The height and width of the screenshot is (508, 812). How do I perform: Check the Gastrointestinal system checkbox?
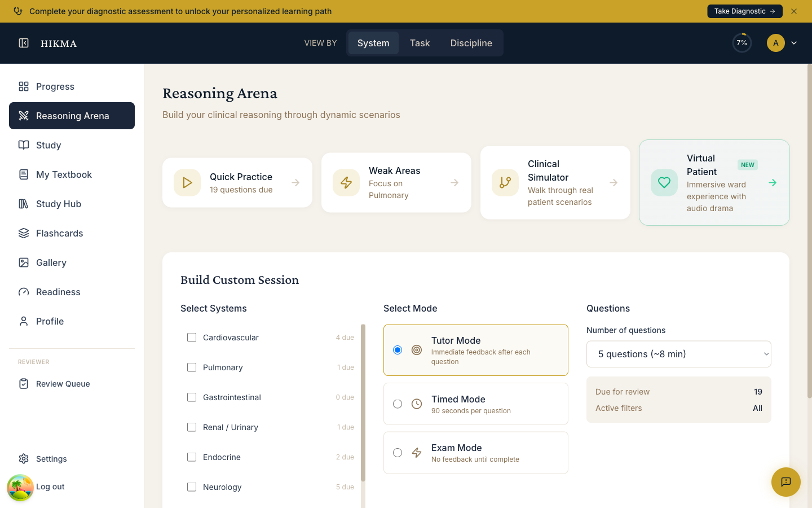pos(192,397)
